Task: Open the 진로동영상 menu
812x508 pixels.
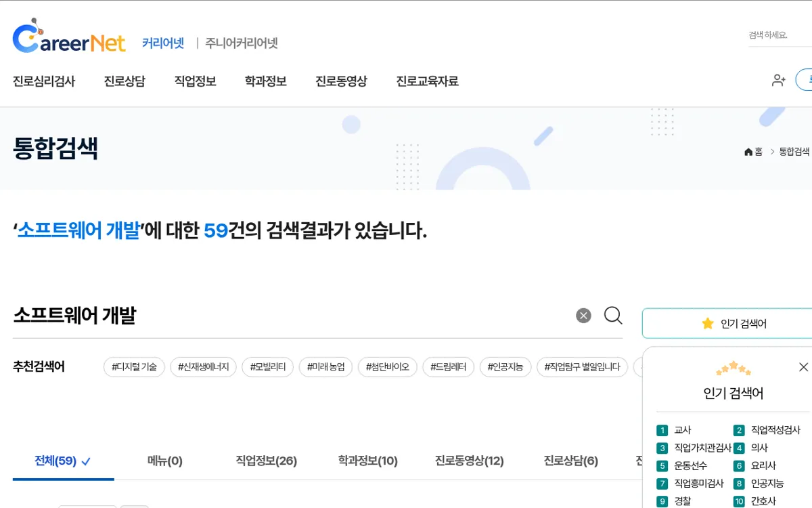Action: (x=341, y=81)
